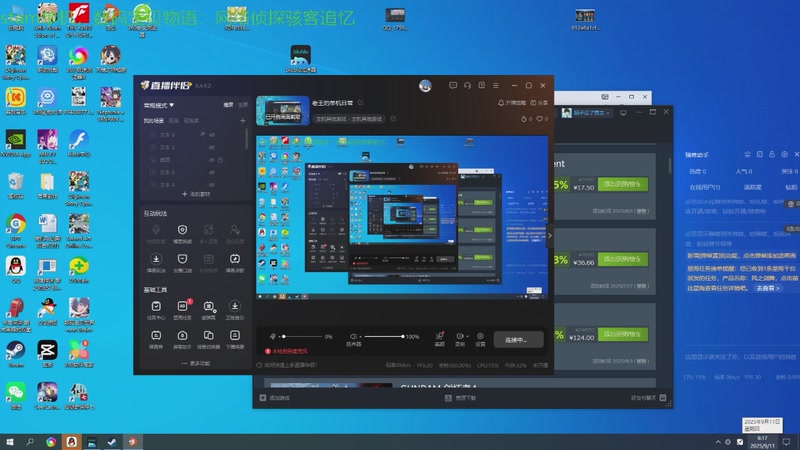Image resolution: width=800 pixels, height=450 pixels.
Task: Open the settings gear in control bar
Action: point(480,336)
